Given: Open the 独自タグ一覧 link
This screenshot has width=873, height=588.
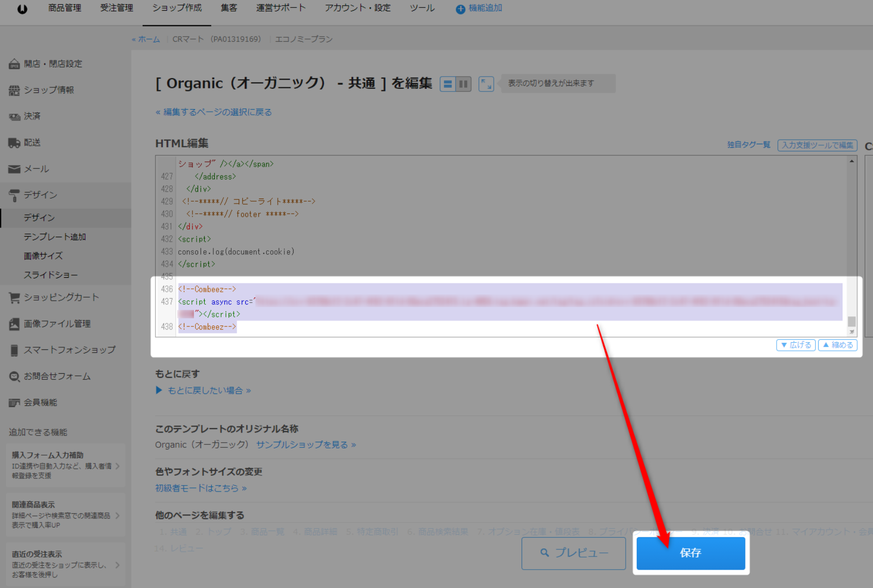Looking at the screenshot, I should tap(749, 145).
